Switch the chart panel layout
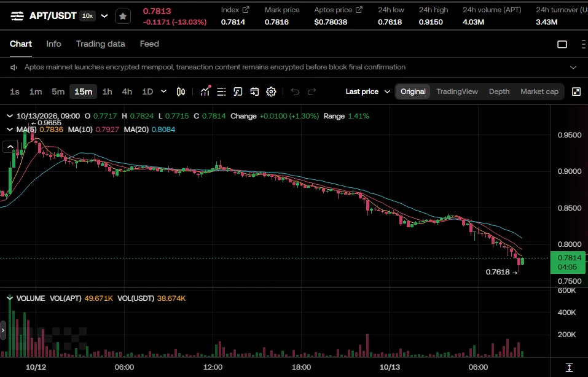This screenshot has height=377, width=588. [562, 44]
